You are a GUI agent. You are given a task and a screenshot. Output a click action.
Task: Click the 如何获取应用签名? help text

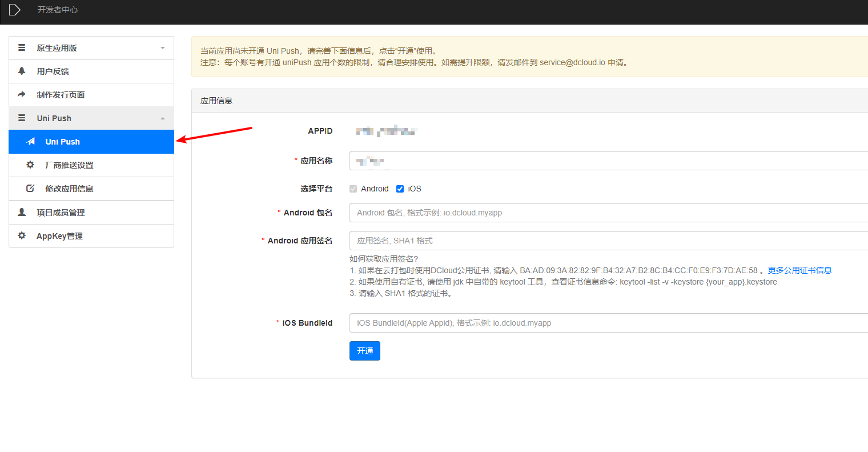point(384,259)
